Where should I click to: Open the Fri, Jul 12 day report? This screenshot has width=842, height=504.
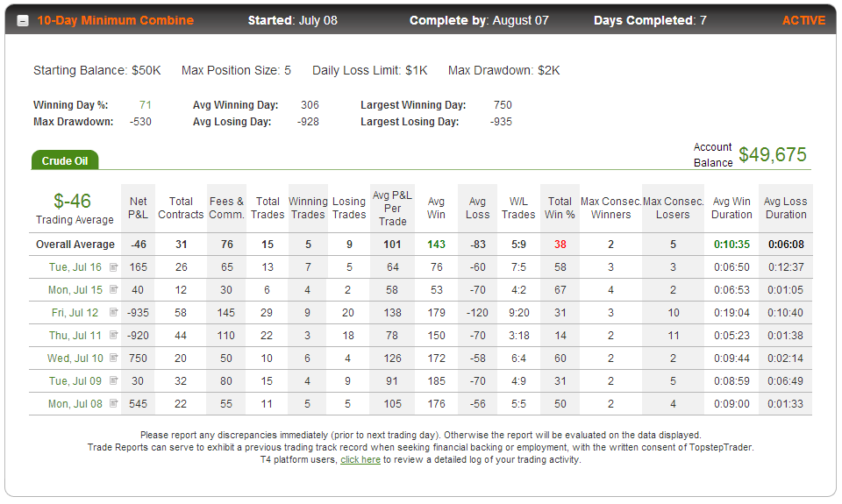point(75,312)
